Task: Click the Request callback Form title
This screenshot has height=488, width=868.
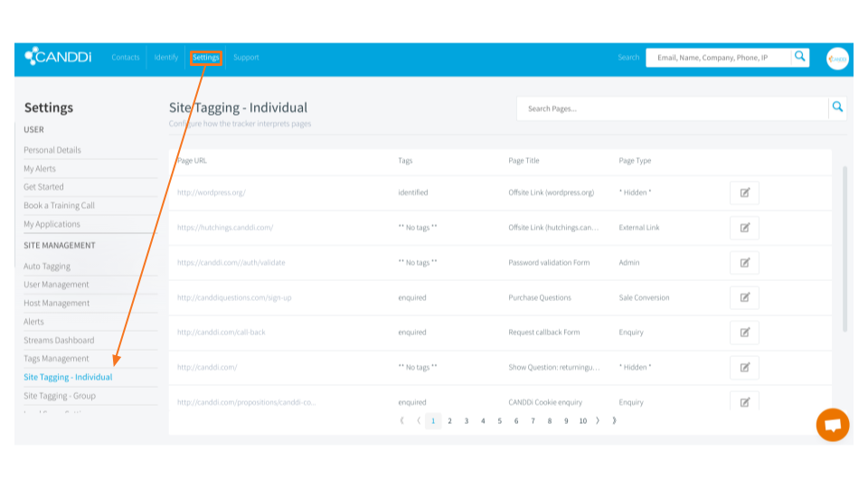Action: (x=543, y=333)
